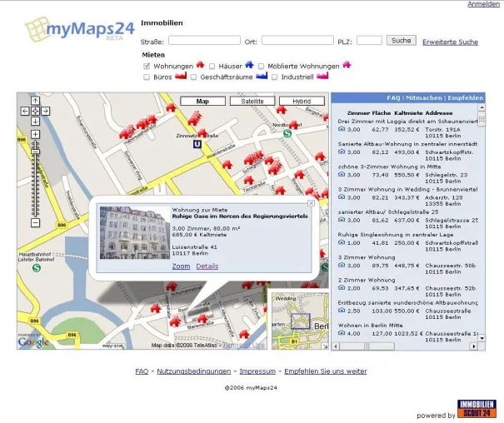Click the red house marker on Marienstraße
504x423 pixels.
(x=202, y=318)
